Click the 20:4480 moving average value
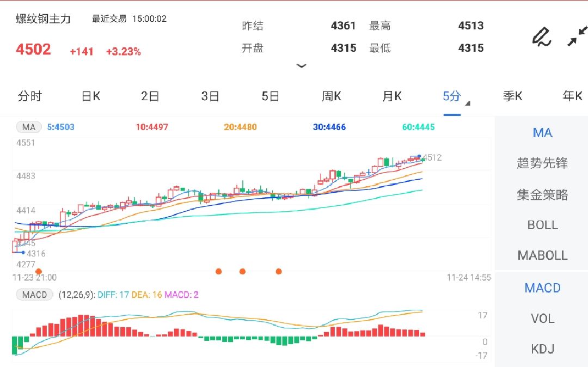Image resolution: width=588 pixels, height=367 pixels. tap(241, 127)
